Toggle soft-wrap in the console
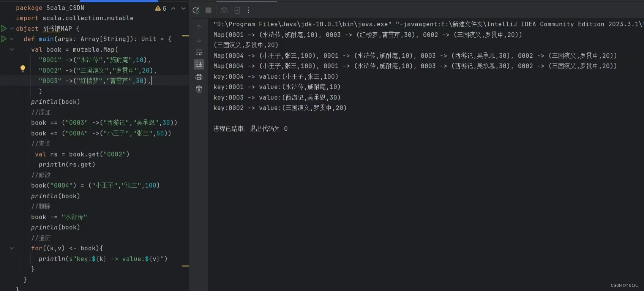The image size is (644, 291). [199, 52]
